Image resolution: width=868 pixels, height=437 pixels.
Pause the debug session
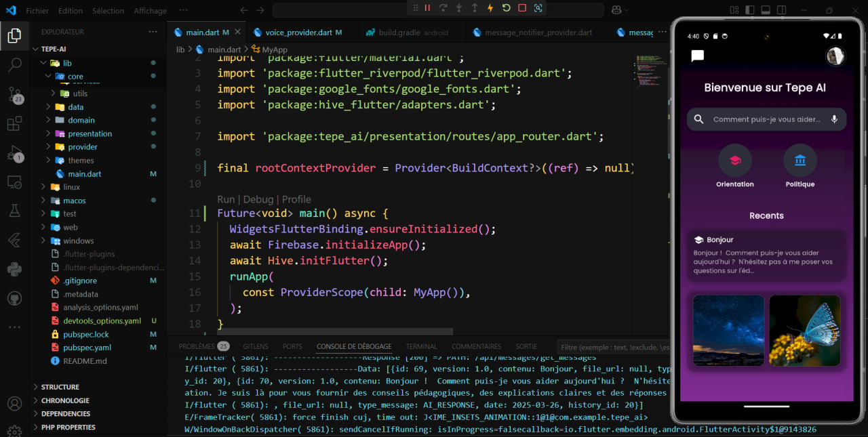[427, 8]
